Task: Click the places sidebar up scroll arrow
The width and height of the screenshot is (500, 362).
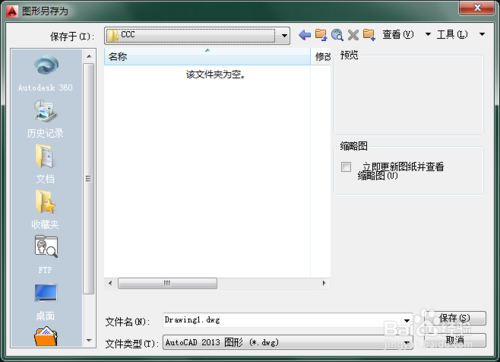Action: pos(89,56)
